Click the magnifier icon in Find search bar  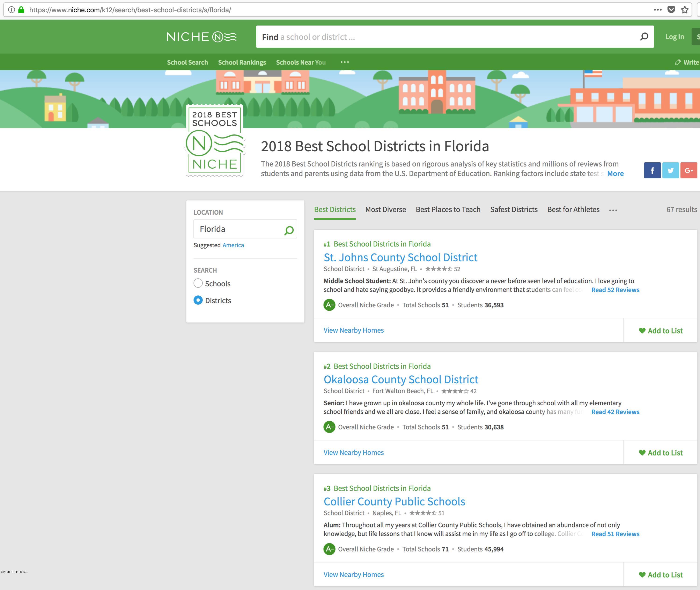pos(644,37)
